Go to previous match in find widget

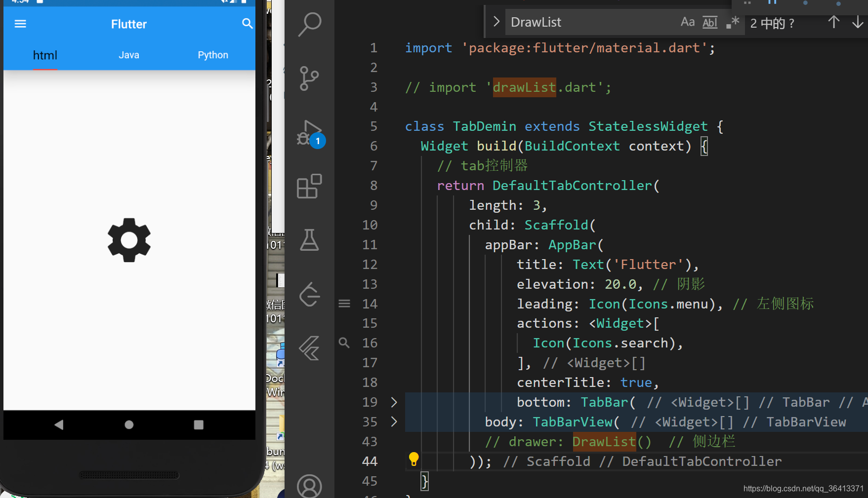pos(834,22)
